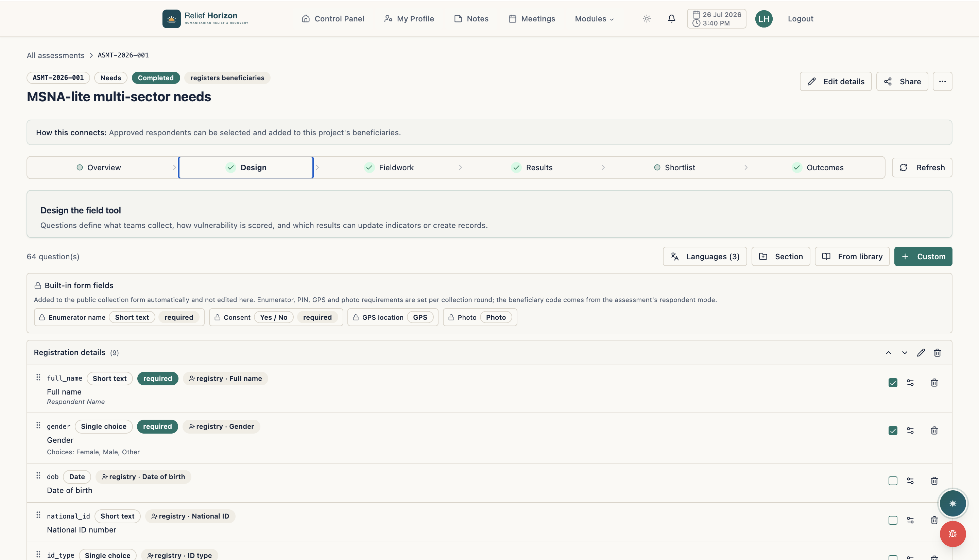This screenshot has height=560, width=979.
Task: Go to the Fieldwork step
Action: (389, 168)
